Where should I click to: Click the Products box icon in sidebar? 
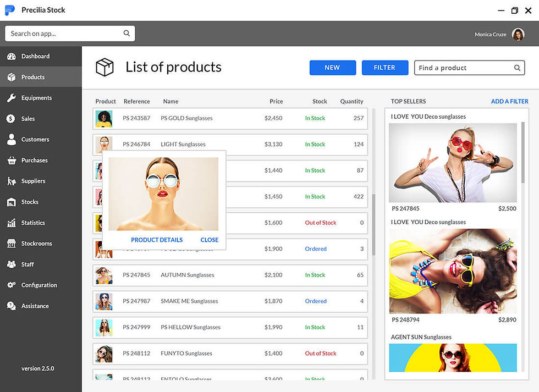coord(12,77)
